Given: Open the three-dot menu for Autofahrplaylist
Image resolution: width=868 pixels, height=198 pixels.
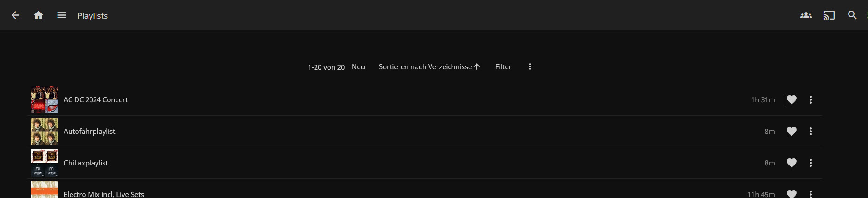Looking at the screenshot, I should tap(810, 132).
